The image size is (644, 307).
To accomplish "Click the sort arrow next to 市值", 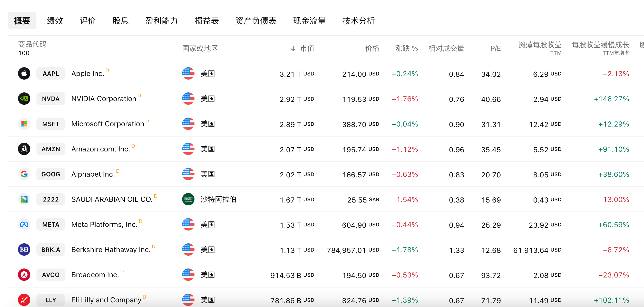I will coord(293,49).
